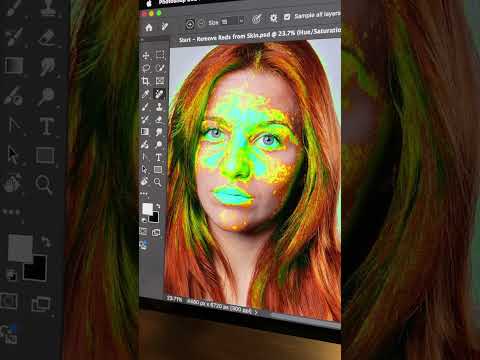Click the document dimensions in status bar
This screenshot has width=480, height=360.
(219, 306)
